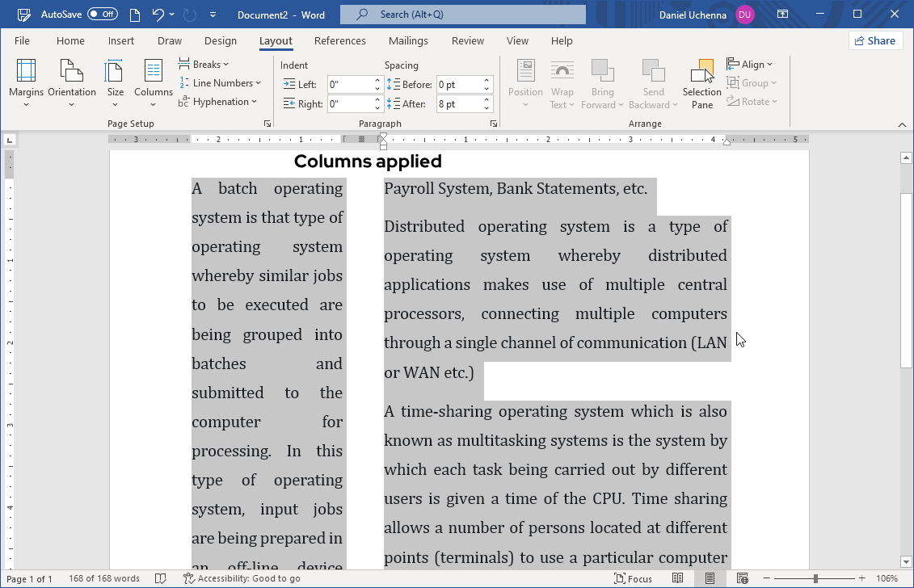Click the Left indent input field
Viewport: 914px width, 588px height.
[349, 84]
